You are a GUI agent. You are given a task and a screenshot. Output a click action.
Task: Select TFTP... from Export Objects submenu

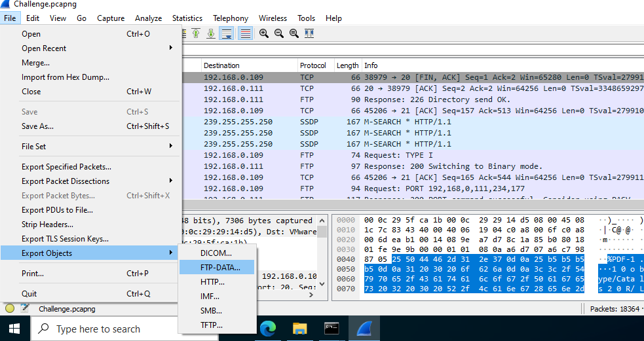217,325
